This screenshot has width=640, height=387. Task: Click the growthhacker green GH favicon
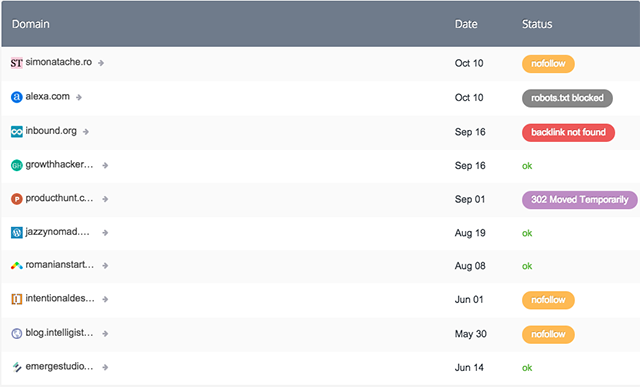pos(16,165)
